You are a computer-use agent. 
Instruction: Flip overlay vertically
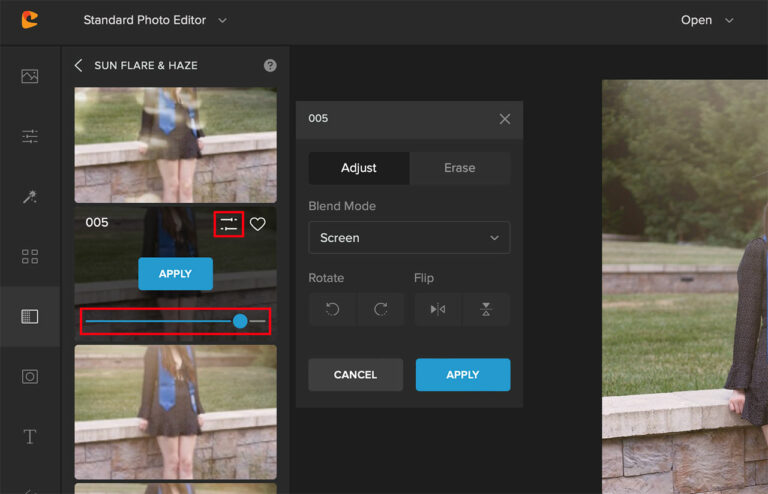(486, 309)
